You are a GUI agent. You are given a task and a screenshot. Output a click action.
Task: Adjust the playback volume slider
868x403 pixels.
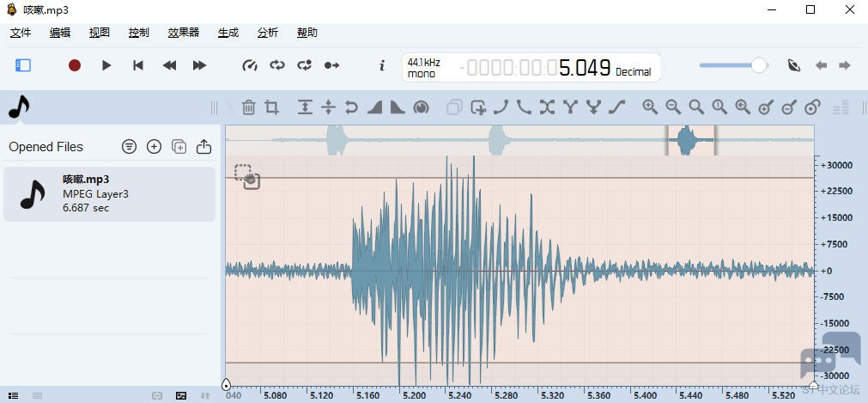coord(733,65)
